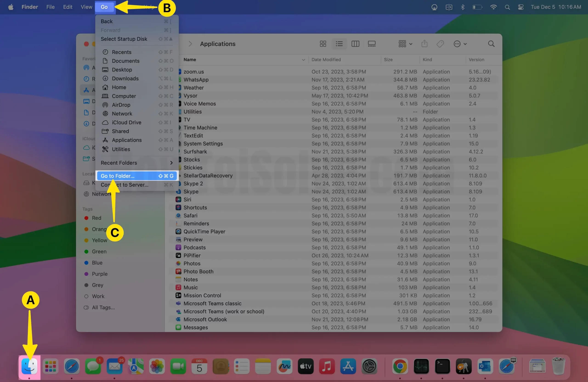Image resolution: width=588 pixels, height=382 pixels.
Task: Open System Settings in the Dock
Action: [x=369, y=366]
